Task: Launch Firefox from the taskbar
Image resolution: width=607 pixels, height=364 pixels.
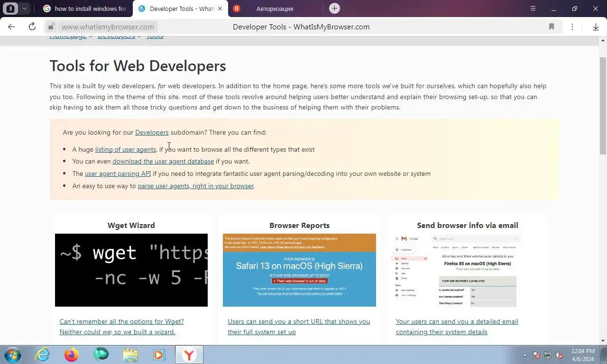Action: point(72,355)
